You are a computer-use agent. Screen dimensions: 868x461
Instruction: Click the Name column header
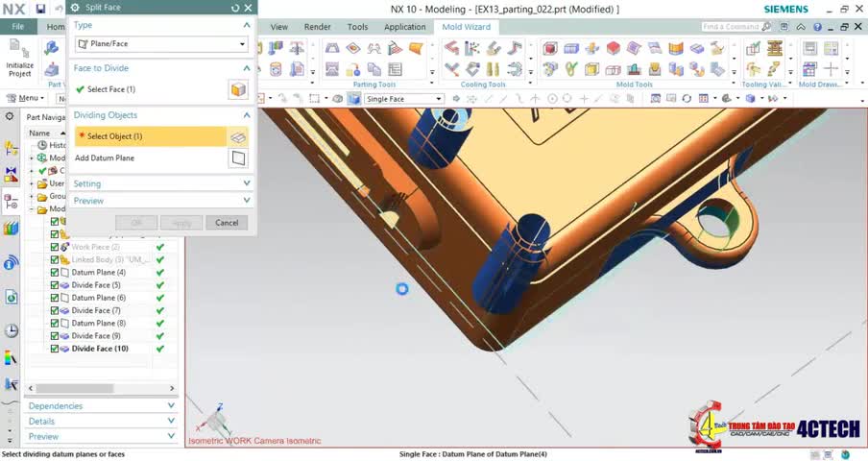(40, 133)
